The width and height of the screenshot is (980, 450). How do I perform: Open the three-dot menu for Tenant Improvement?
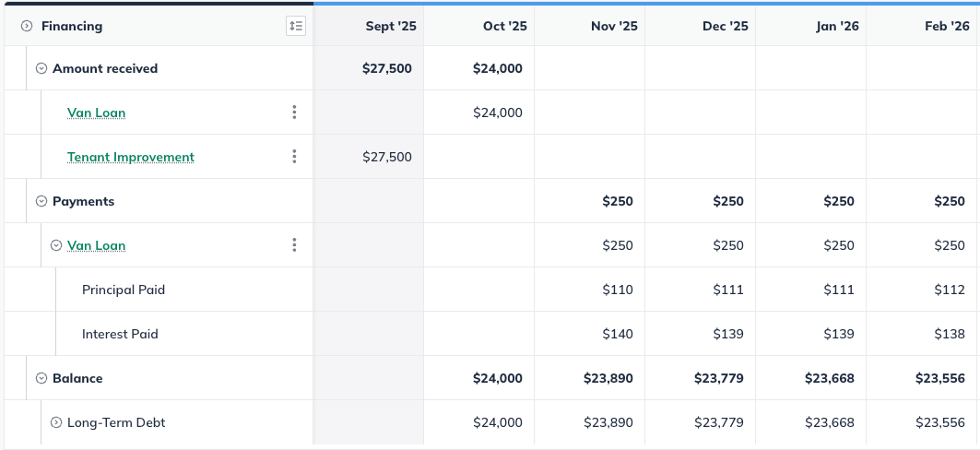point(294,156)
